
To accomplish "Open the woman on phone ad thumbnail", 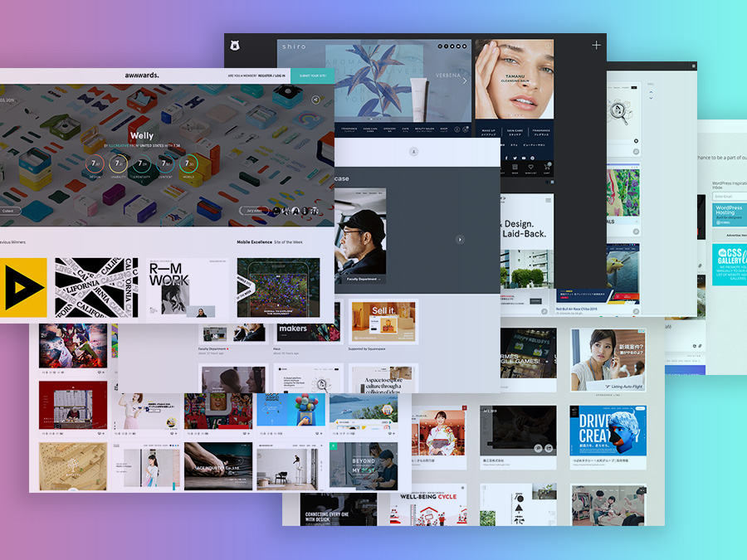I will (608, 361).
